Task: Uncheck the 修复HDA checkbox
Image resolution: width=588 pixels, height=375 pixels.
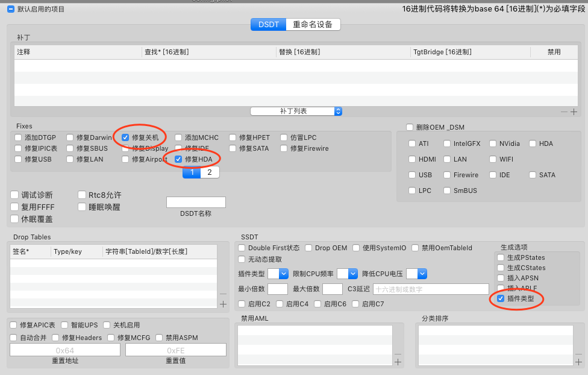Action: point(178,159)
